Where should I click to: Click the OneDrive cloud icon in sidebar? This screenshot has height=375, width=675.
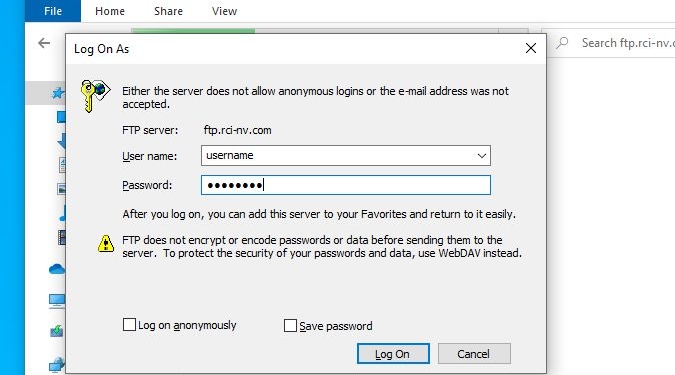coord(57,270)
